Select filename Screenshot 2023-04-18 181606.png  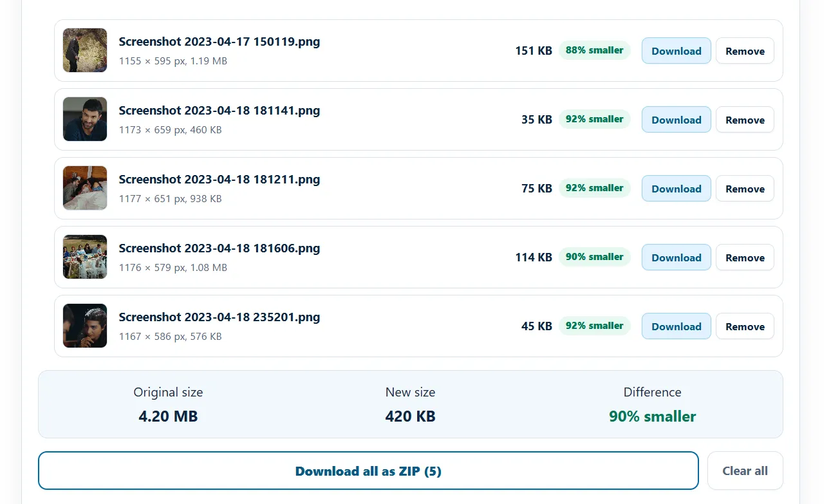click(x=219, y=248)
